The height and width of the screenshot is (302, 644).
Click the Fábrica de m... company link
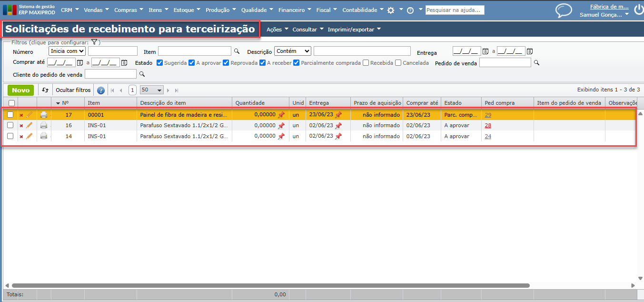pos(609,7)
